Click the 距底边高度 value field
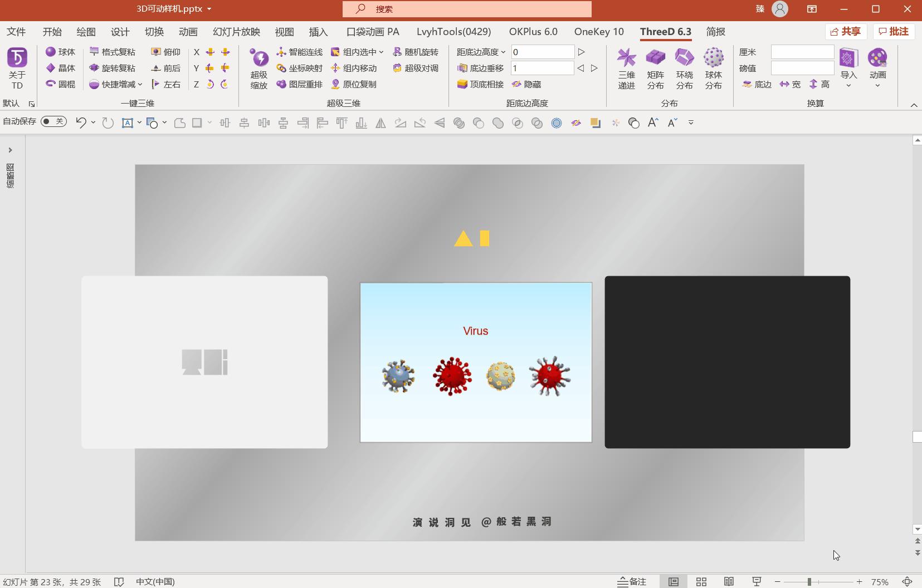 543,52
